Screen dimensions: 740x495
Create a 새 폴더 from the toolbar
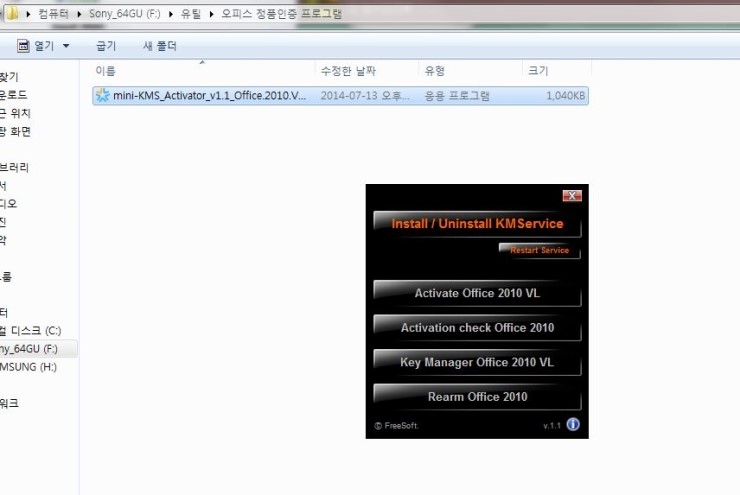pyautogui.click(x=160, y=46)
